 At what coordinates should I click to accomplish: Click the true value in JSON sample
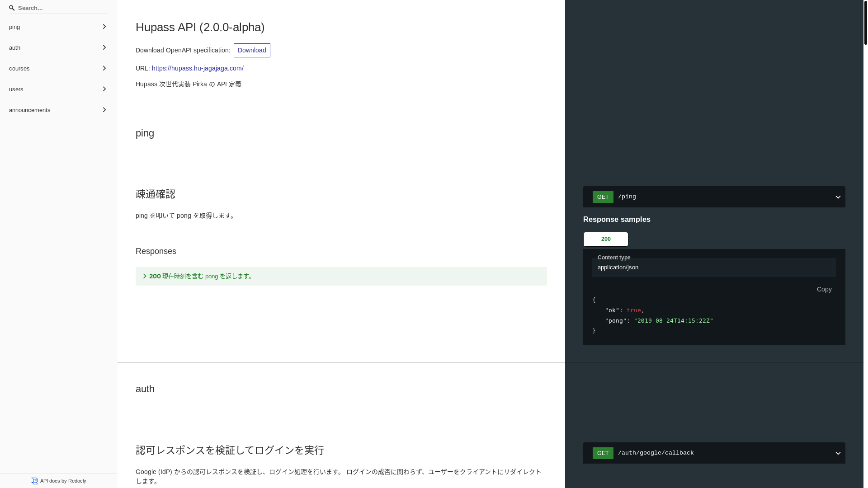(x=634, y=310)
